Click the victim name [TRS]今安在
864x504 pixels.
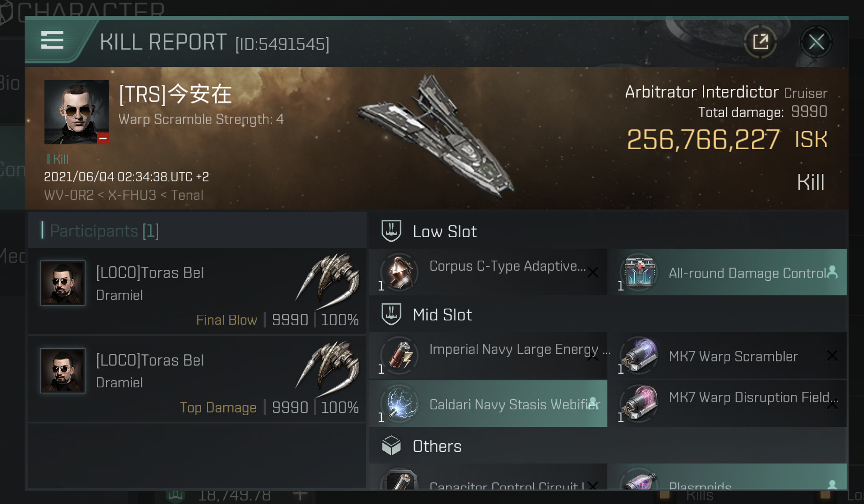(175, 94)
